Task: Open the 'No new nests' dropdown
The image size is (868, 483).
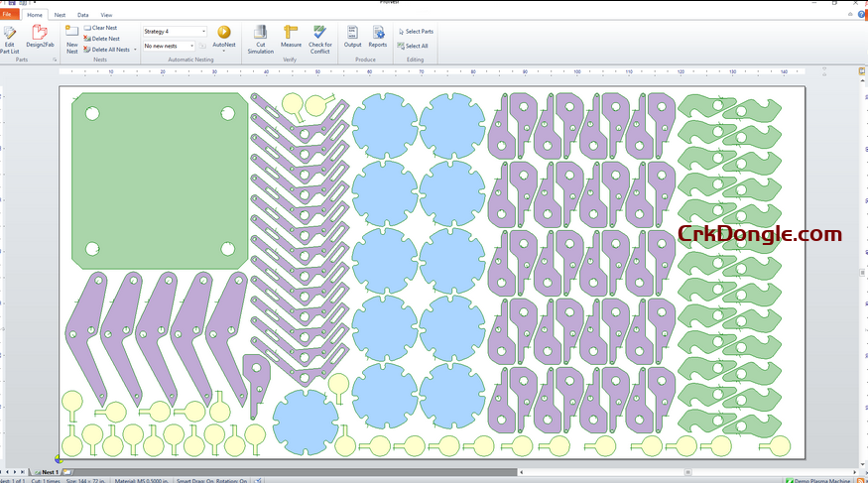Action: 191,46
